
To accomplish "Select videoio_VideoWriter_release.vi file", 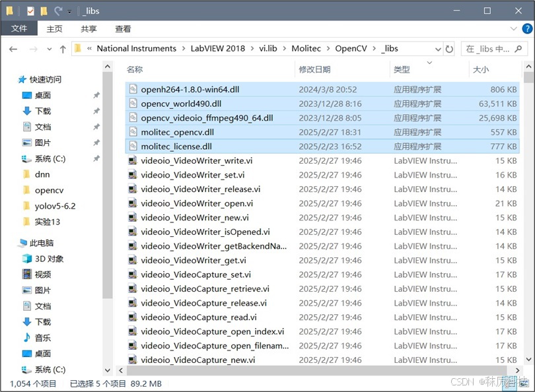I will (322, 189).
